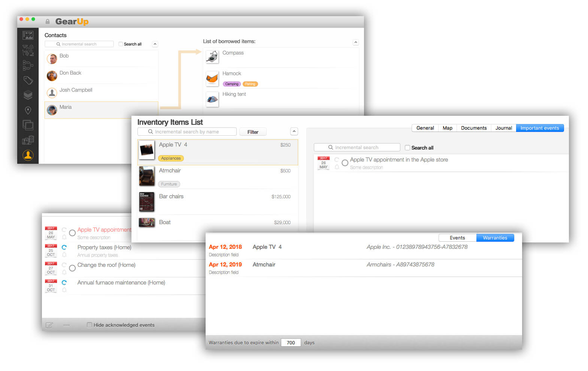Screen dimensions: 588x371
Task: Click the warranties expire days field
Action: (x=291, y=343)
